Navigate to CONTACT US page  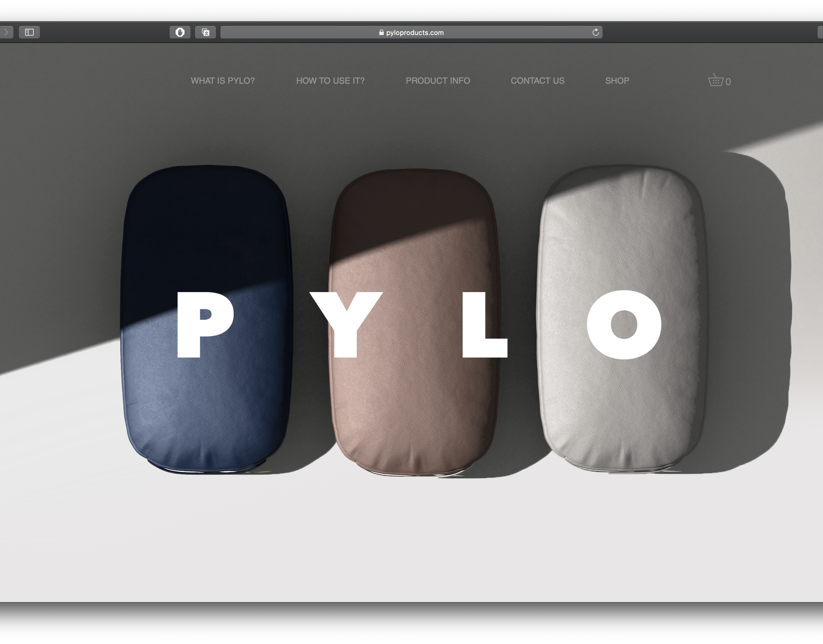point(537,81)
